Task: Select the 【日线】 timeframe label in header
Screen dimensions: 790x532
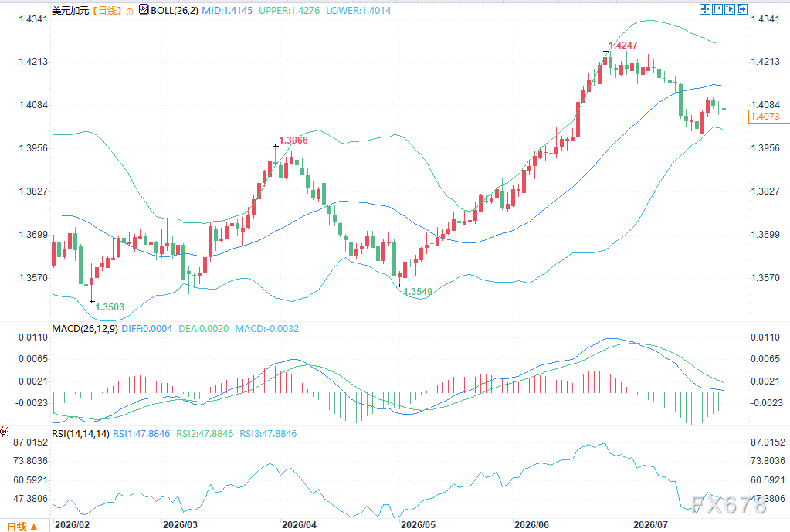Action: (x=107, y=11)
